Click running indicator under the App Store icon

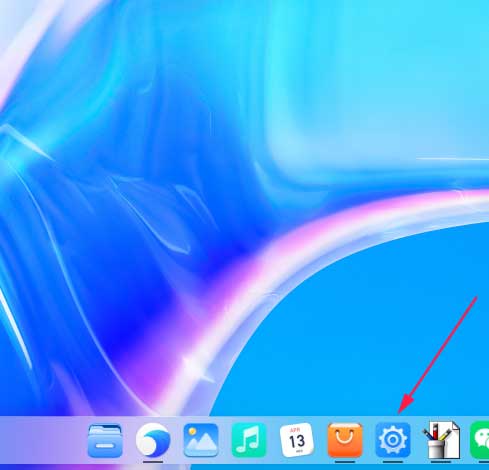tap(345, 462)
